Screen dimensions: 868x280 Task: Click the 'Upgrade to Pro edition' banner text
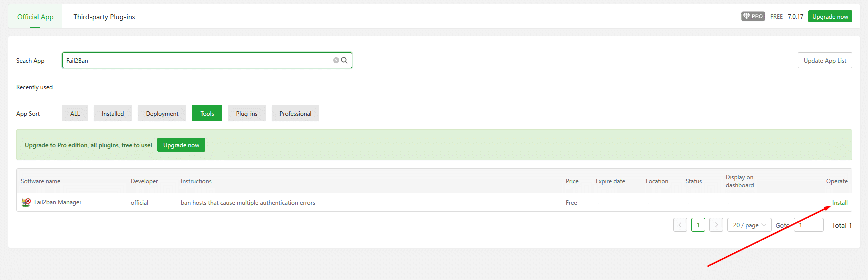(x=88, y=145)
